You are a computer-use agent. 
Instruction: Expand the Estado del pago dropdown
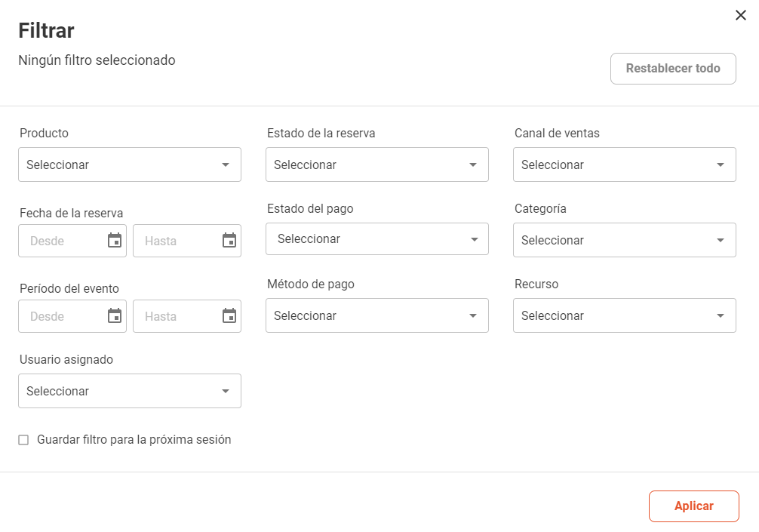[376, 239]
